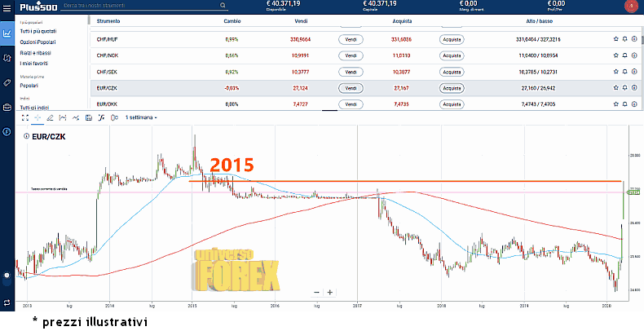Select the crosshair cursor tool

tap(37, 117)
